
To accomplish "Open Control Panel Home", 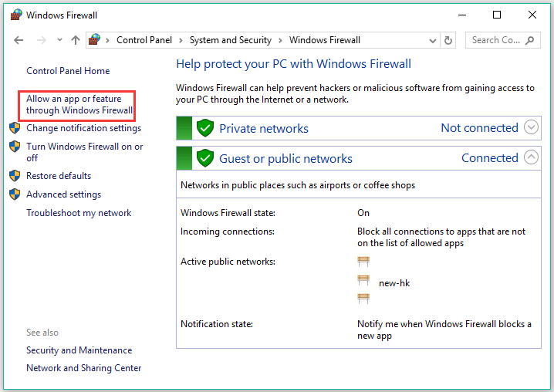I will coord(68,71).
